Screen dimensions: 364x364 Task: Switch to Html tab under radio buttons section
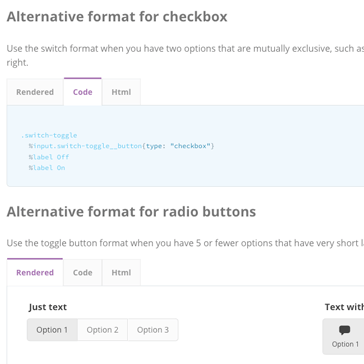pyautogui.click(x=121, y=273)
